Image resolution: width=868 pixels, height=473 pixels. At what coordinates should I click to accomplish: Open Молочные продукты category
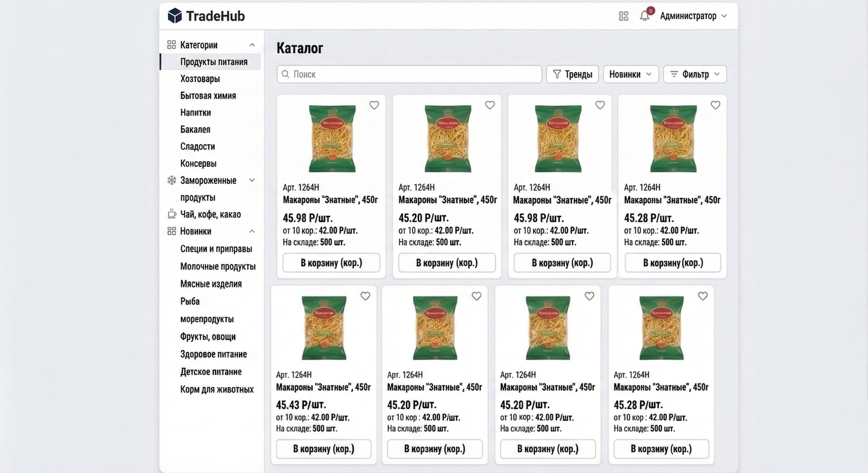(x=218, y=266)
